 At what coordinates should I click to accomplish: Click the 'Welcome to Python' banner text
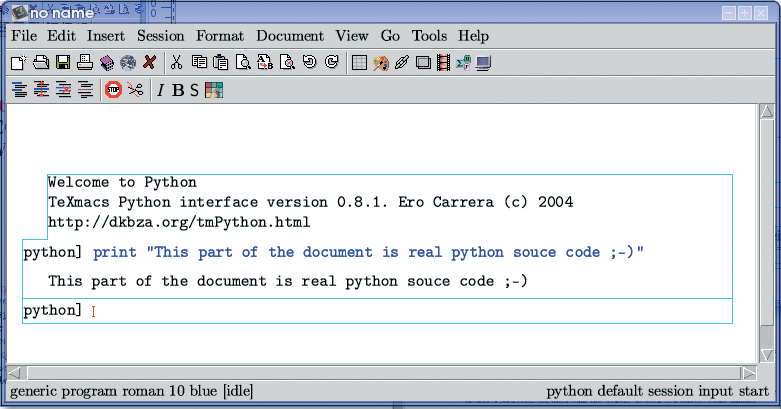[122, 182]
